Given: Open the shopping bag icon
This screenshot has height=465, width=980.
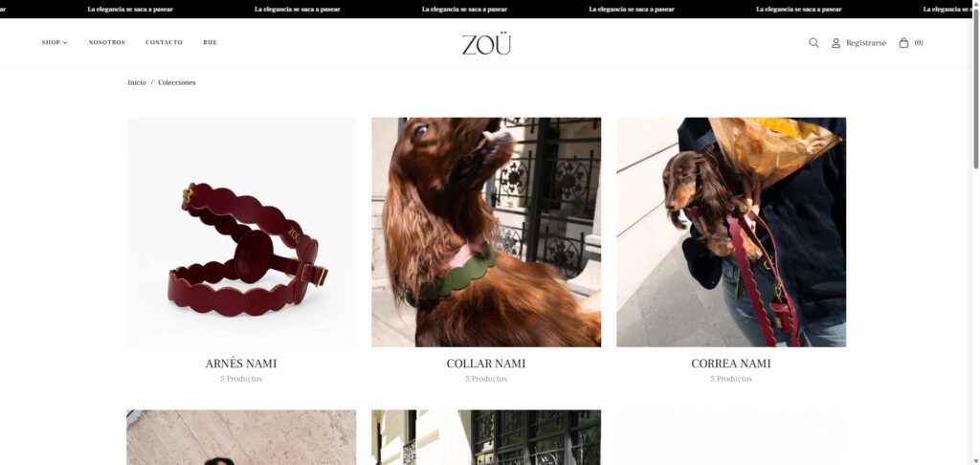Looking at the screenshot, I should 903,42.
